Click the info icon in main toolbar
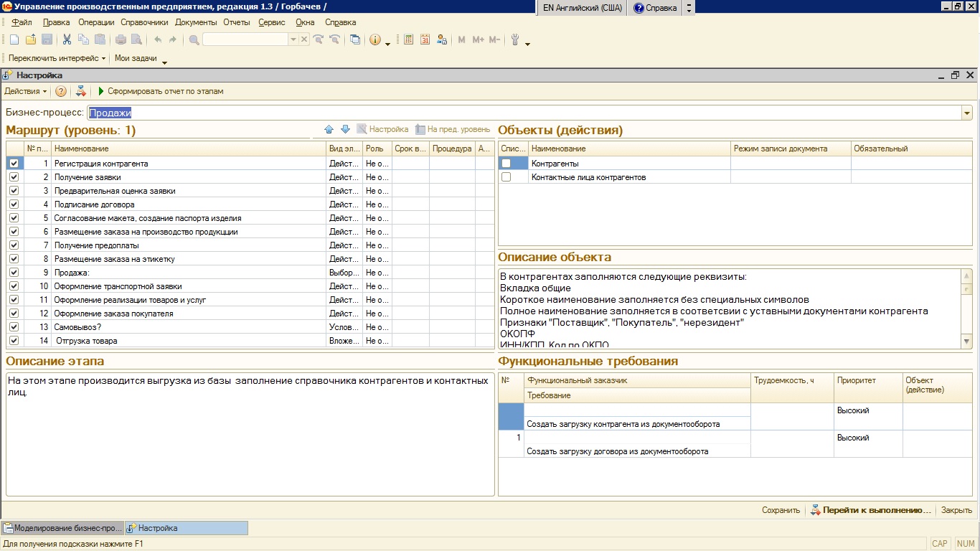 pos(374,40)
